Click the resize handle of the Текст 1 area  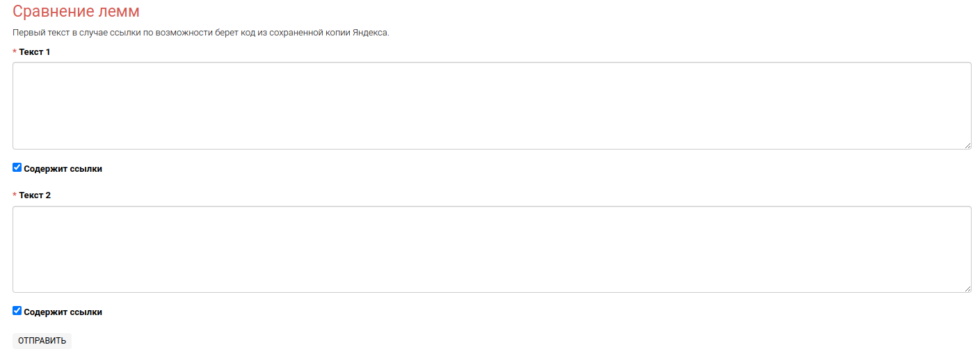pos(967,145)
